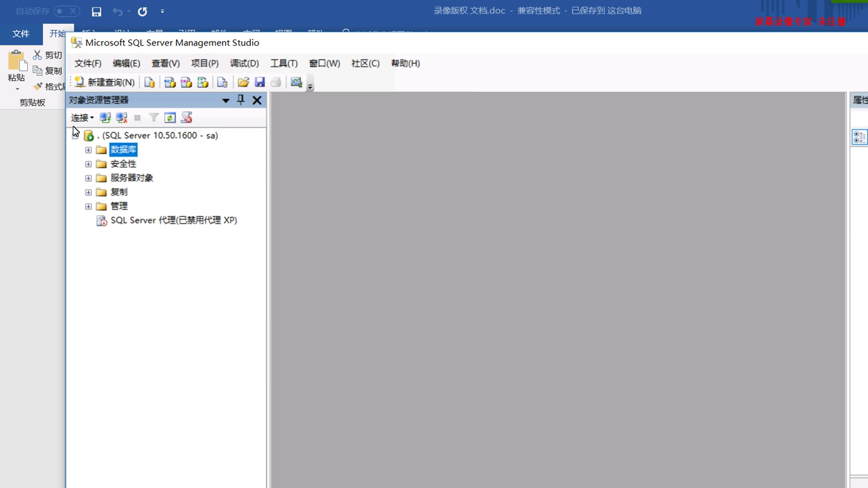Open Word's 文件 tab

21,33
